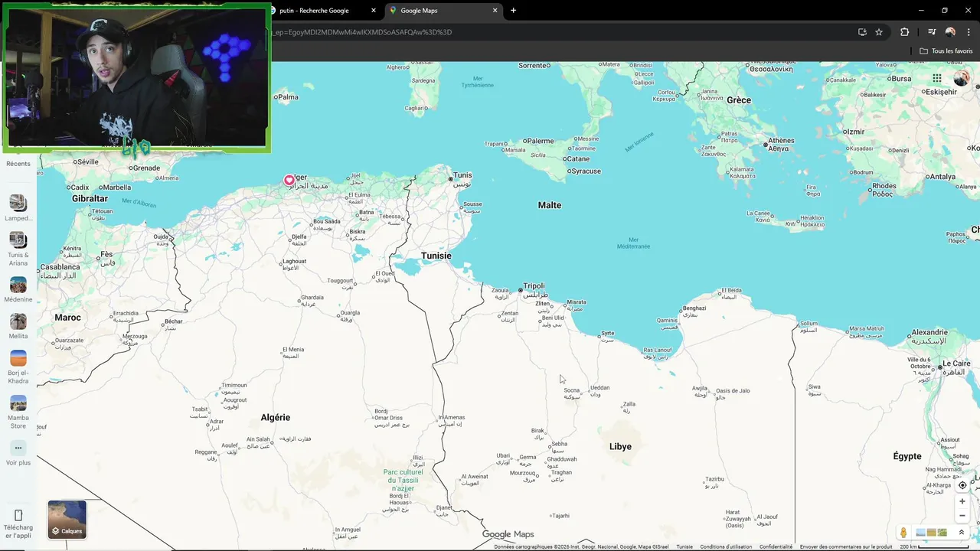The height and width of the screenshot is (551, 980).
Task: Open the Lampedusa recent entry
Action: (18, 207)
